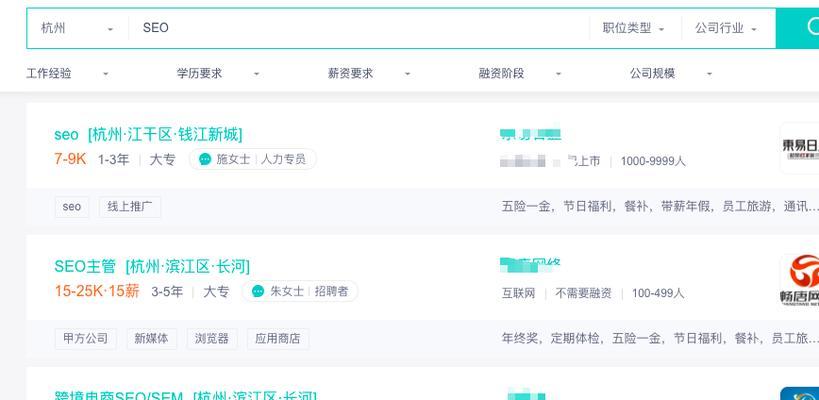Open the 跨境电商SEO/SEM job link
Viewport: 819px width, 400px height.
[185, 395]
